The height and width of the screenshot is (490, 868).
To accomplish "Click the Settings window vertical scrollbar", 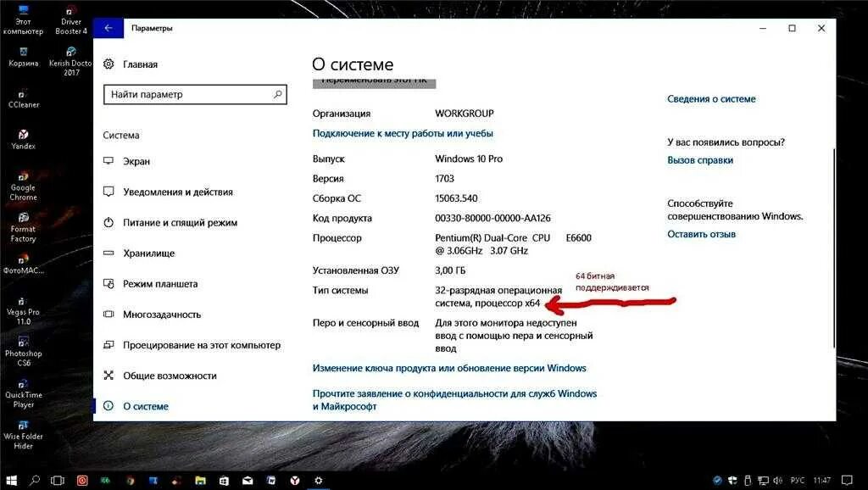I will point(834,248).
